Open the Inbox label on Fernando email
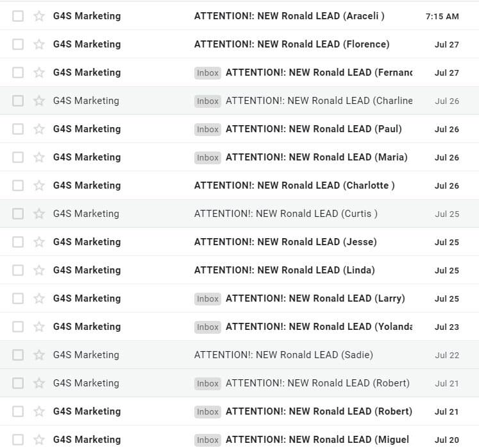479x448 pixels. 208,73
